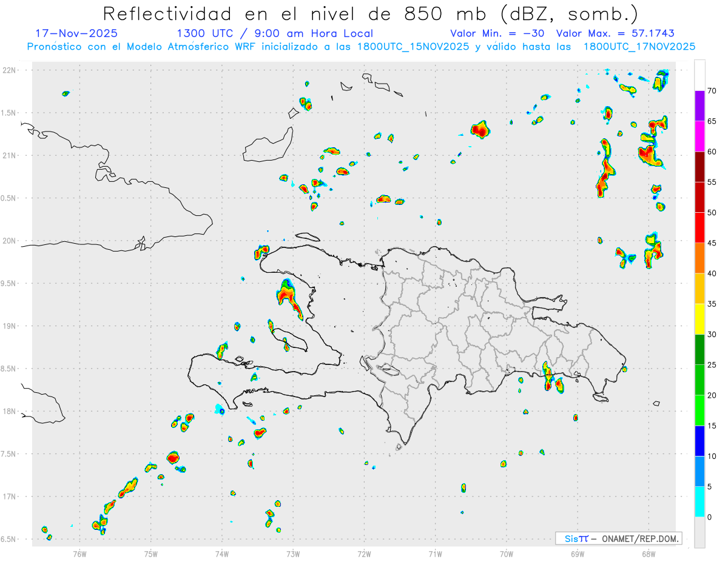The image size is (728, 562).
Task: Click the valid-until time '1800UTC_17NOV2025'
Action: (x=639, y=47)
